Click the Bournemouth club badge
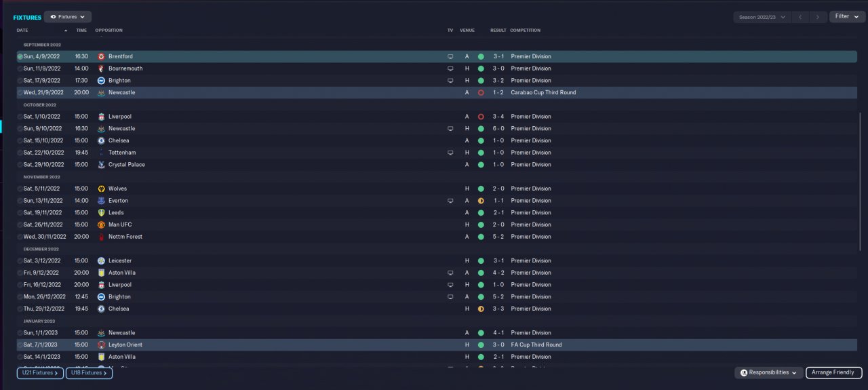This screenshot has width=868, height=390. pyautogui.click(x=101, y=69)
